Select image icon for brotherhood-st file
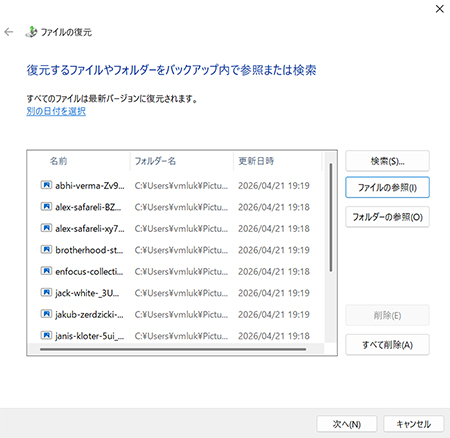 click(46, 249)
